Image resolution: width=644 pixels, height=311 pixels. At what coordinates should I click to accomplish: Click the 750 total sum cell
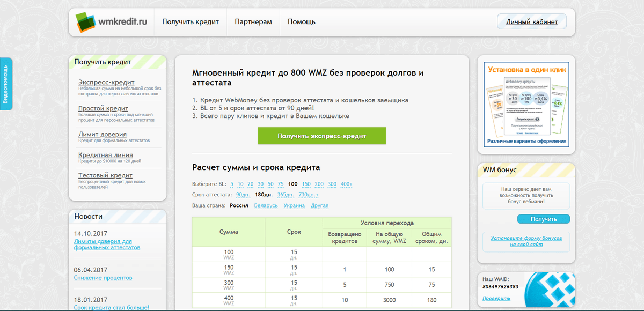(x=389, y=285)
